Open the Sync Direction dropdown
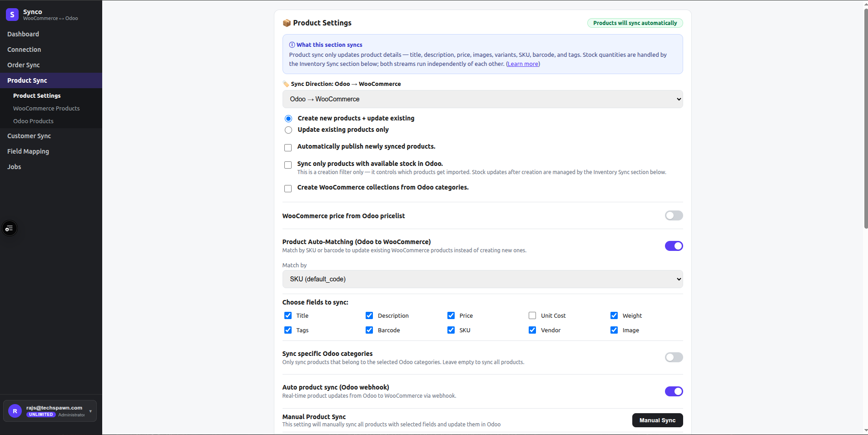Screen dimensions: 868x435 click(482, 99)
